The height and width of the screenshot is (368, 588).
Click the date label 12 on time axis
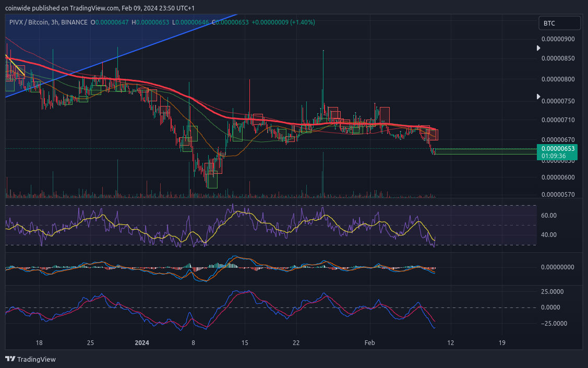click(x=450, y=342)
